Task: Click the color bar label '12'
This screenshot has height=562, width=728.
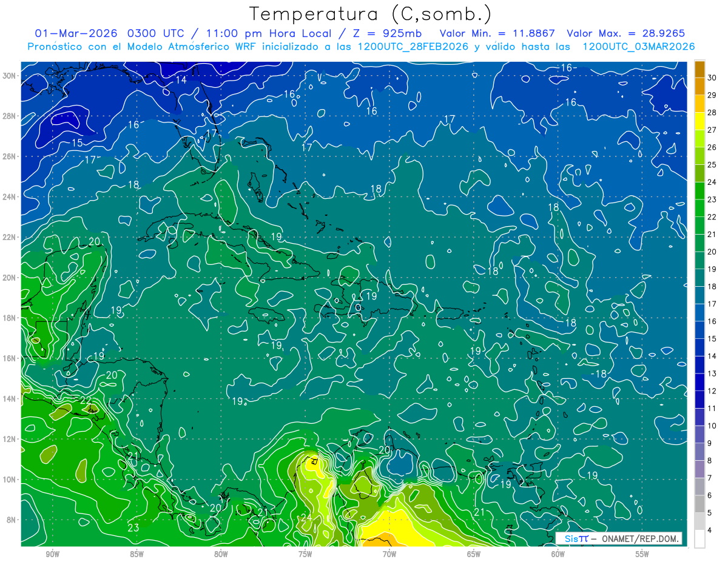Action: [x=712, y=391]
